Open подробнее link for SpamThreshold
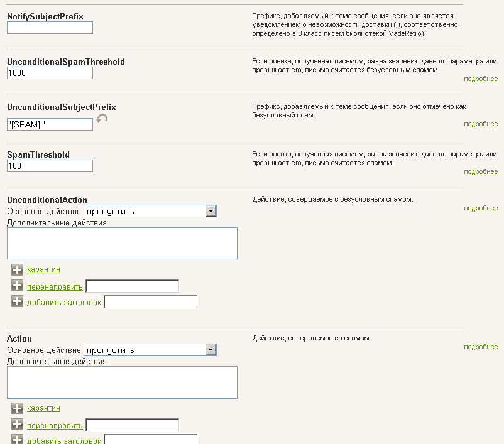The width and height of the screenshot is (504, 444). [x=481, y=171]
